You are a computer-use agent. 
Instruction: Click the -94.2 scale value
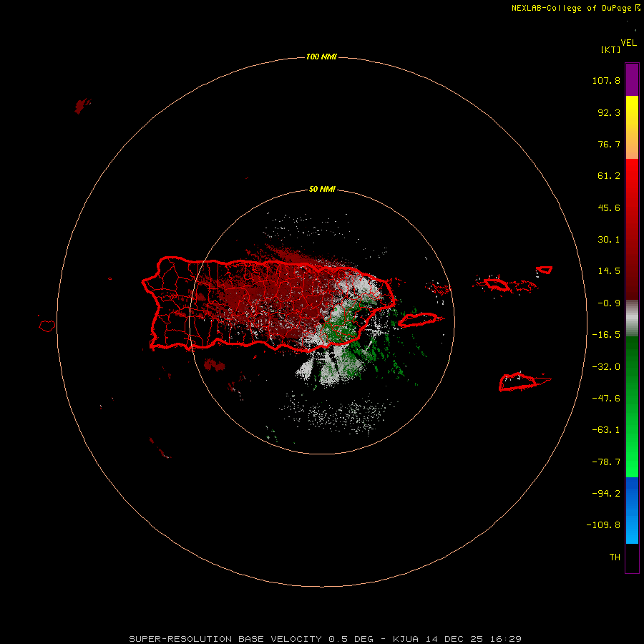(x=606, y=493)
